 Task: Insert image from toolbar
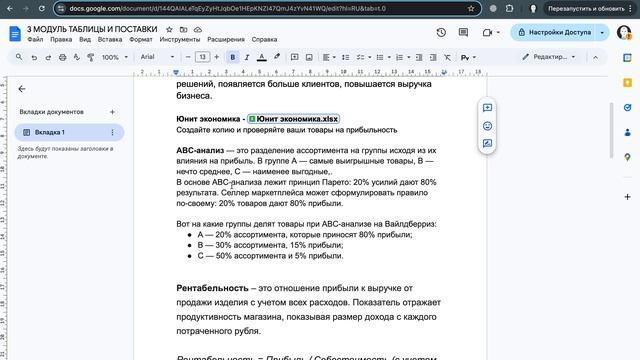(x=309, y=57)
